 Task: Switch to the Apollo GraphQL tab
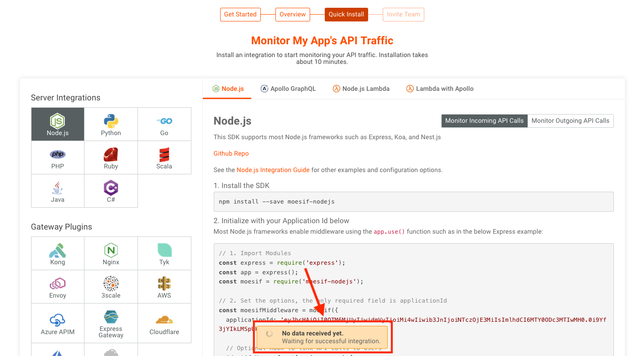(x=288, y=89)
